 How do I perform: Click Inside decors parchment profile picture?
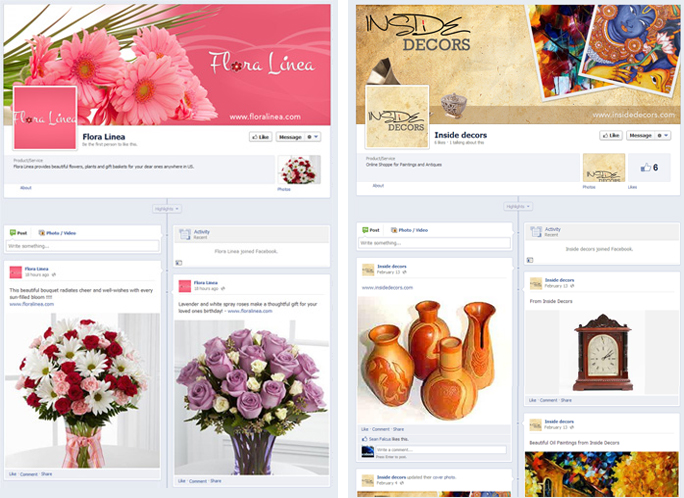pyautogui.click(x=397, y=117)
